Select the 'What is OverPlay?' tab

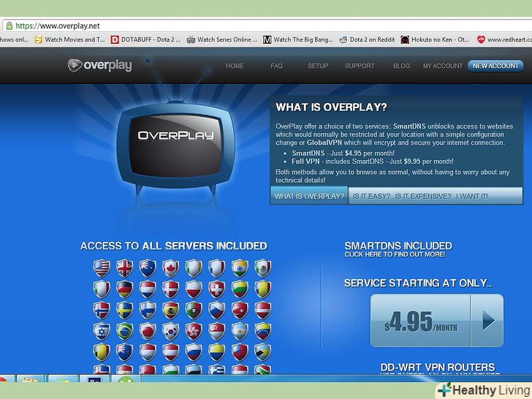tap(308, 196)
